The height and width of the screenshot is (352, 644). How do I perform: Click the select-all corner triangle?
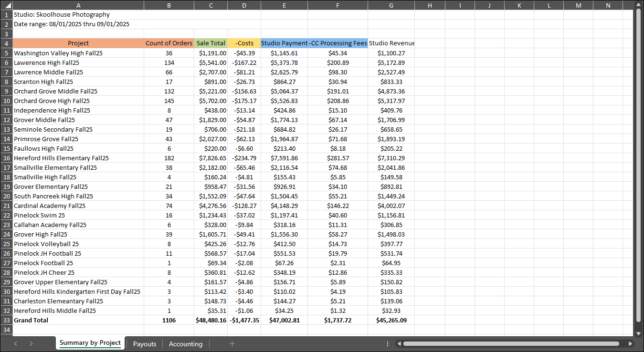[x=6, y=5]
